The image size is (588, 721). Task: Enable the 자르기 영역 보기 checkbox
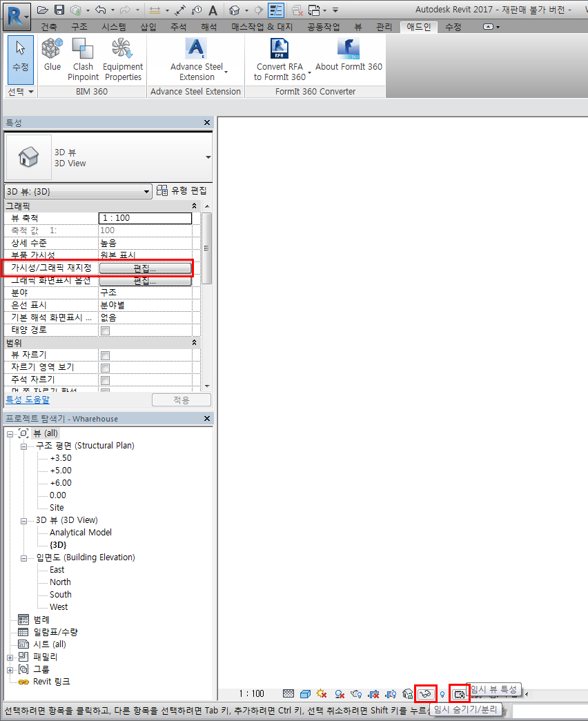click(x=106, y=368)
